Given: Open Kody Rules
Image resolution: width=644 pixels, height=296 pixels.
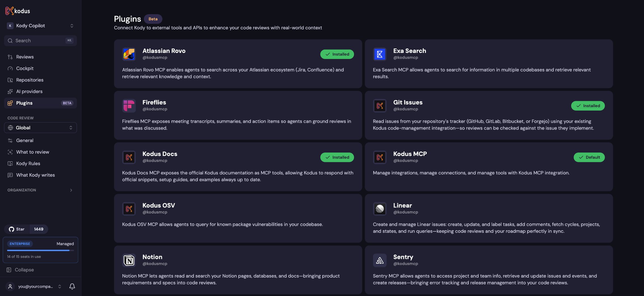Looking at the screenshot, I should point(41,163).
